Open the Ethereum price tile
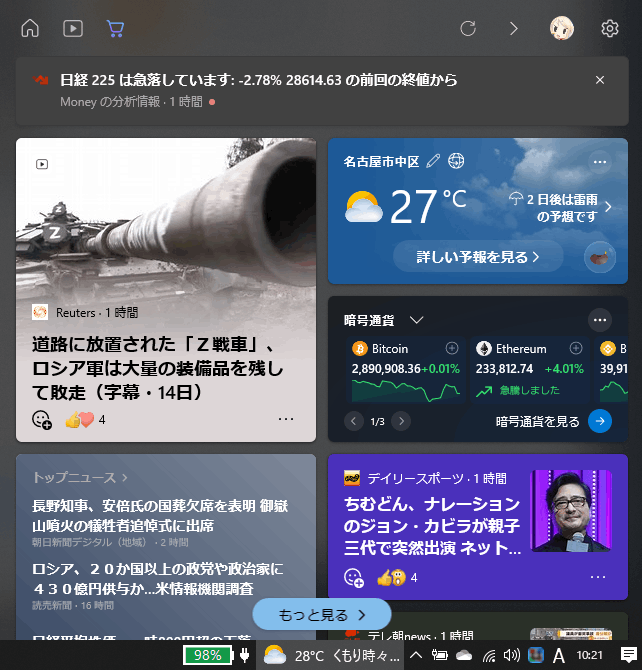642x670 pixels. click(x=530, y=370)
